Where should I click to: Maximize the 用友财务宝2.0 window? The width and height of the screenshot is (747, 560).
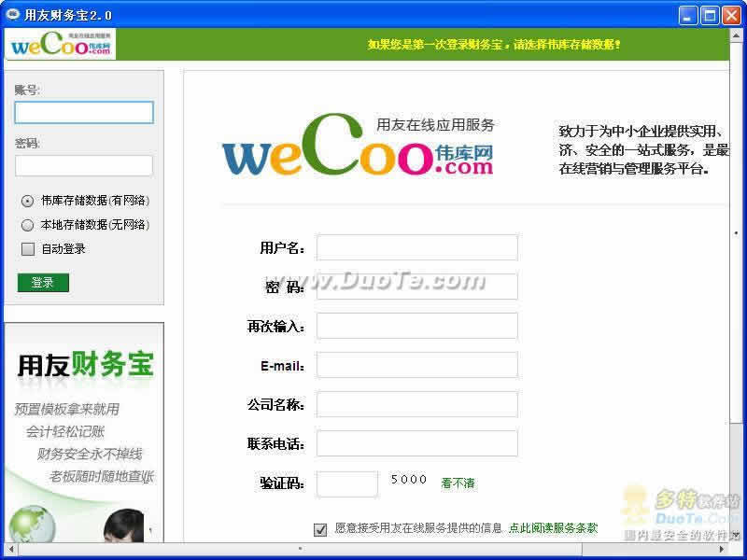point(710,15)
